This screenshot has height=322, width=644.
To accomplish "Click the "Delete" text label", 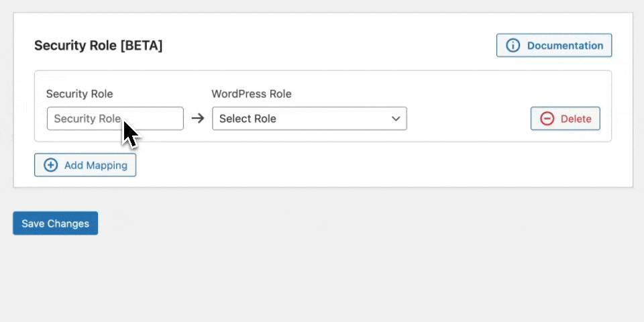I will (x=576, y=119).
